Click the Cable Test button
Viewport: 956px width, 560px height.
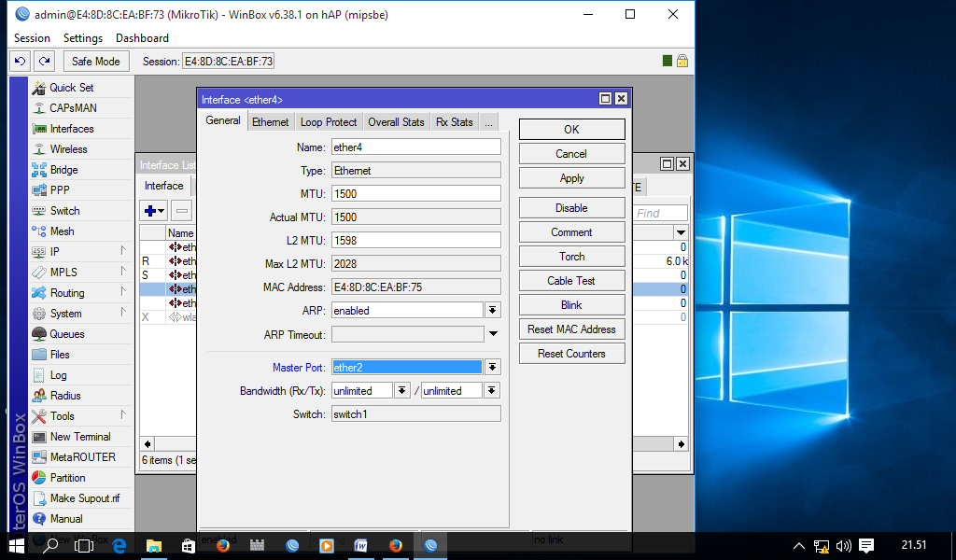point(572,280)
